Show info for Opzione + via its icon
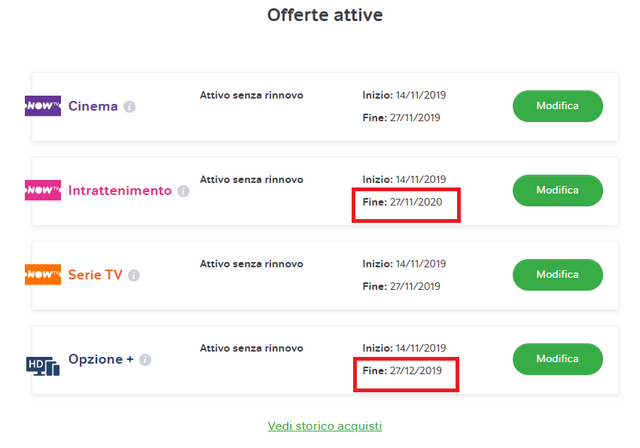The width and height of the screenshot is (640, 448). point(145,360)
